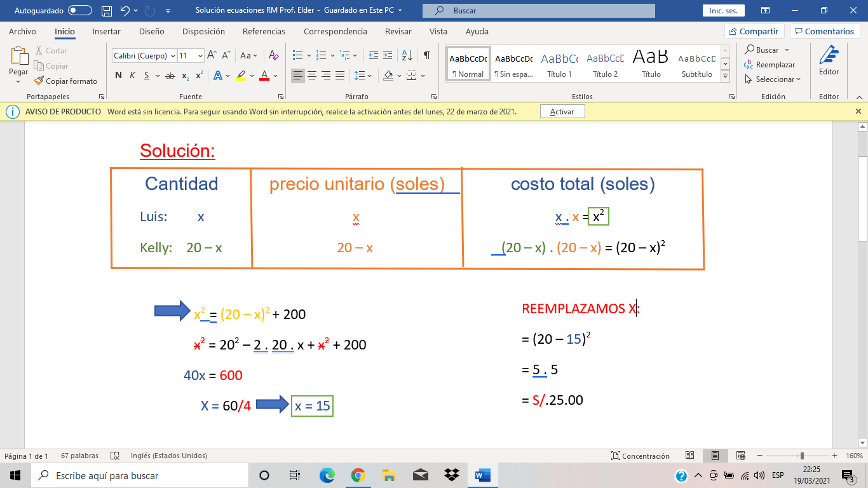Undo the last action
868x488 pixels.
(x=125, y=11)
